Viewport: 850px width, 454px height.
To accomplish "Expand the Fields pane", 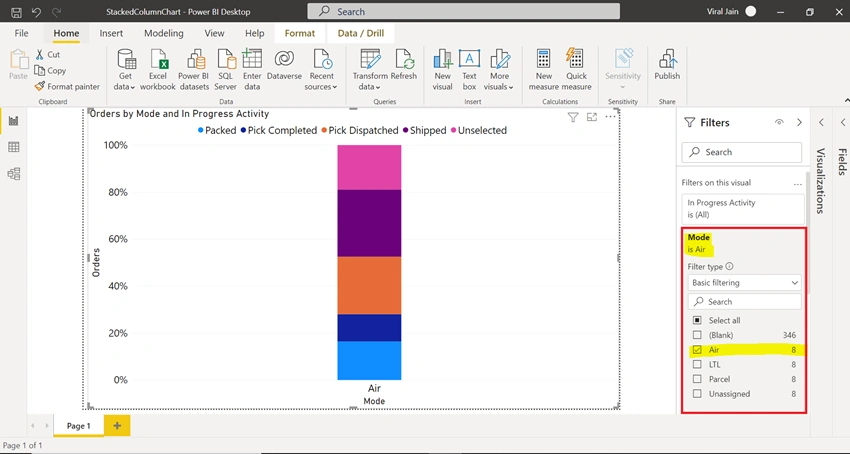I will [843, 123].
